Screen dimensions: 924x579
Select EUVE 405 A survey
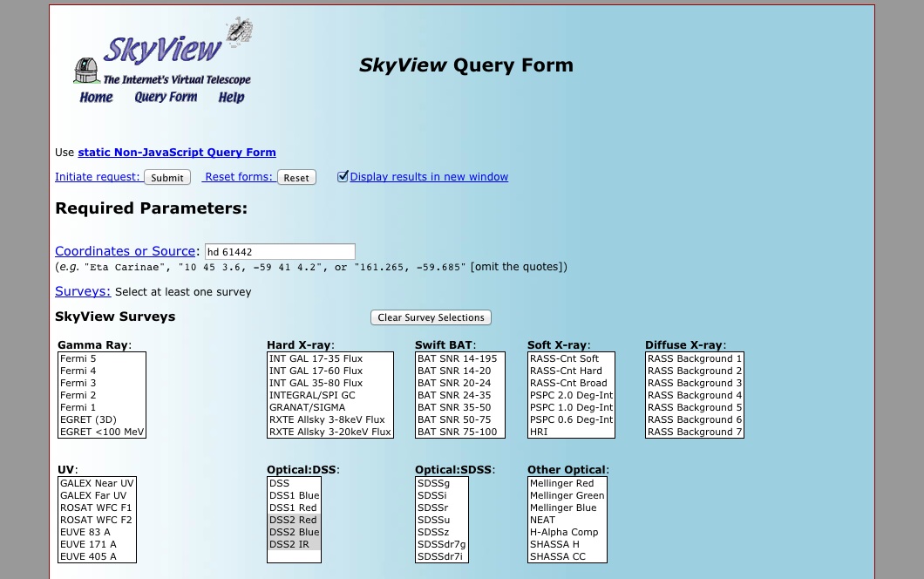click(98, 556)
